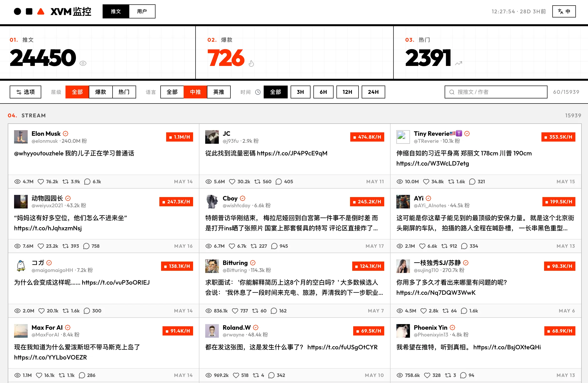
Task: Select 热门 in the 层级 filter
Action: 124,92
